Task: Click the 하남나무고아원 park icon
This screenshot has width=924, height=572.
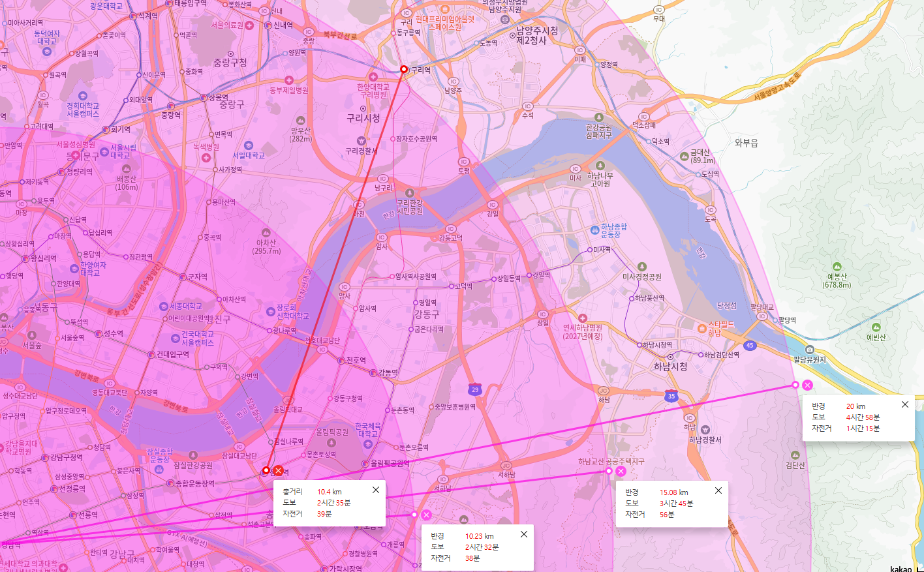Action: click(600, 166)
